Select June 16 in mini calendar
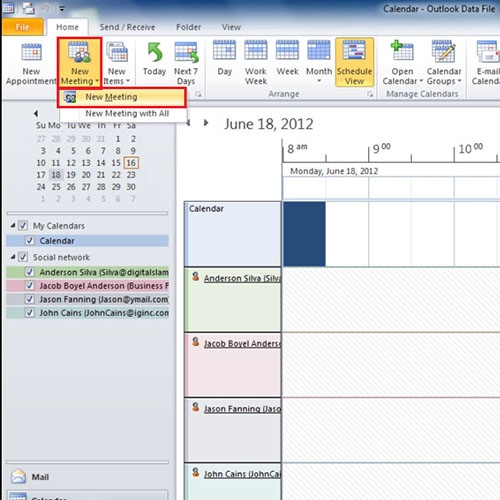500x500 pixels. tap(131, 163)
